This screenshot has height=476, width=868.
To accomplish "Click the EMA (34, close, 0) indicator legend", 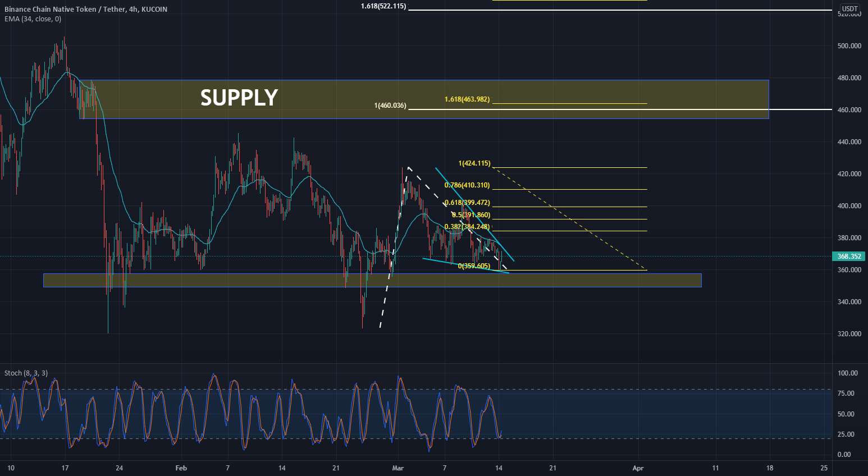I will [x=33, y=19].
